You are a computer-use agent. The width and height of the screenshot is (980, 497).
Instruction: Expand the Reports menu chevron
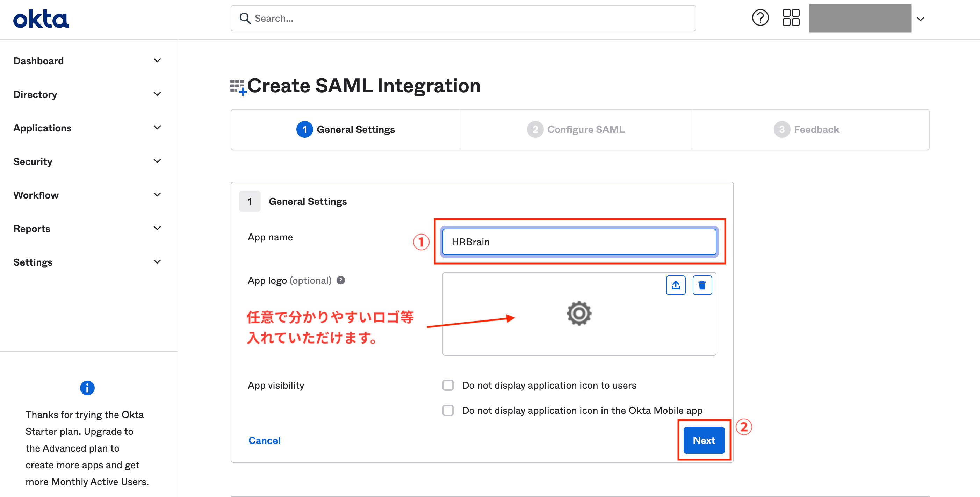(x=157, y=228)
